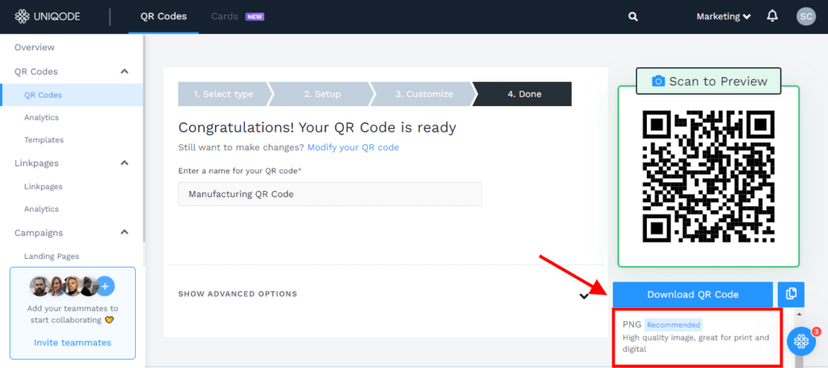The image size is (828, 368).
Task: Click the SHOW ADVANCED OPTIONS text
Action: pyautogui.click(x=238, y=294)
